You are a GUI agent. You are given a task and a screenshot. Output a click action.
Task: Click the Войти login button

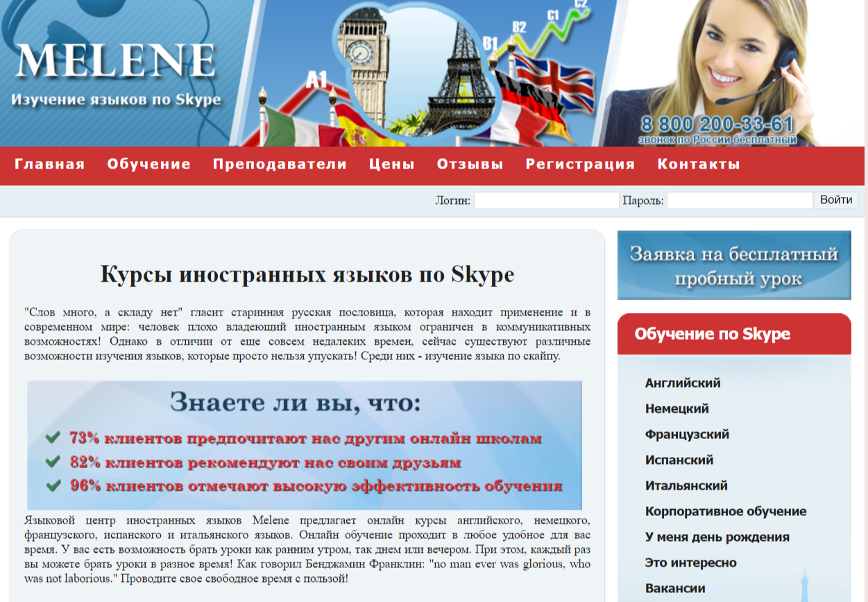click(x=836, y=200)
